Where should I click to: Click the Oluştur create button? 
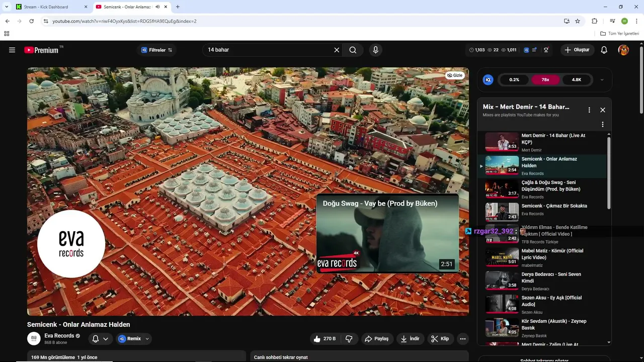tap(577, 50)
